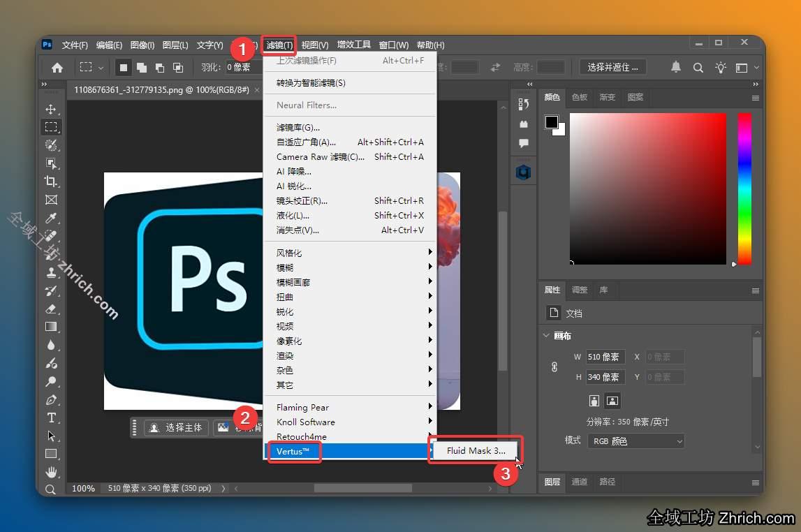This screenshot has height=532, width=801.
Task: Open the notifications bell icon
Action: (x=676, y=67)
